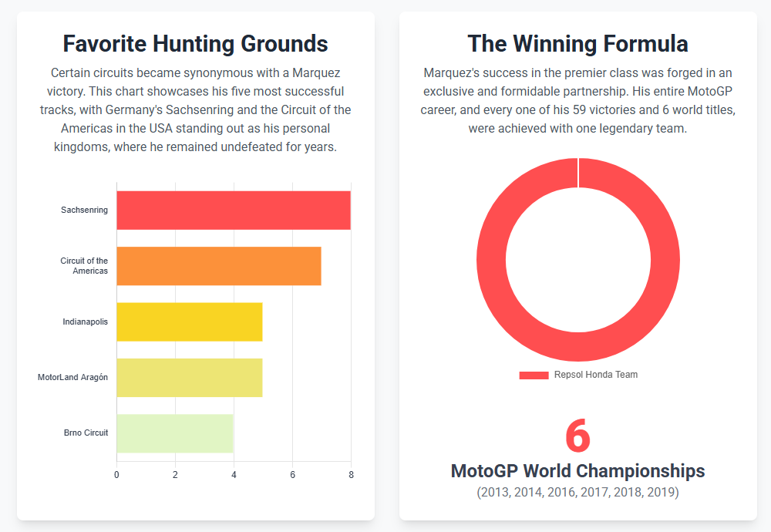Click the Favorite Hunting Grounds heading

coord(195,43)
